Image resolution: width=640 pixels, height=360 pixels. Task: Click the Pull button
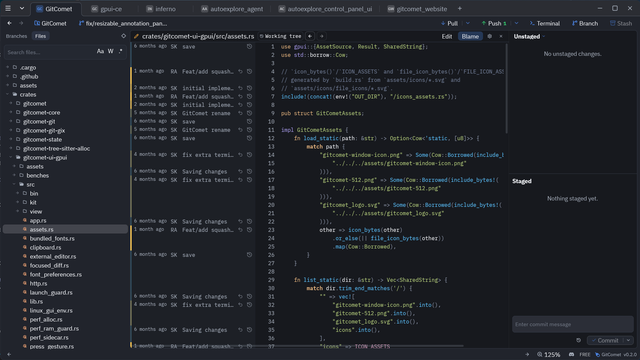tap(449, 23)
